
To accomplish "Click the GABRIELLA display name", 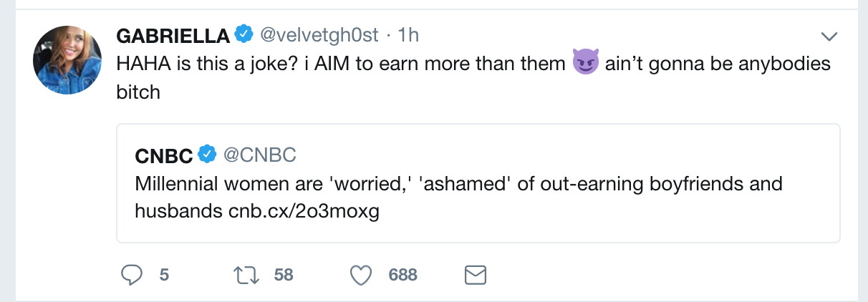I will coord(173,35).
